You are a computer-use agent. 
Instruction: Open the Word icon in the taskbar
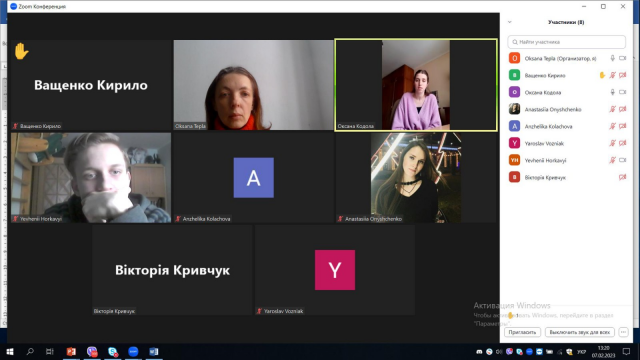point(153,351)
